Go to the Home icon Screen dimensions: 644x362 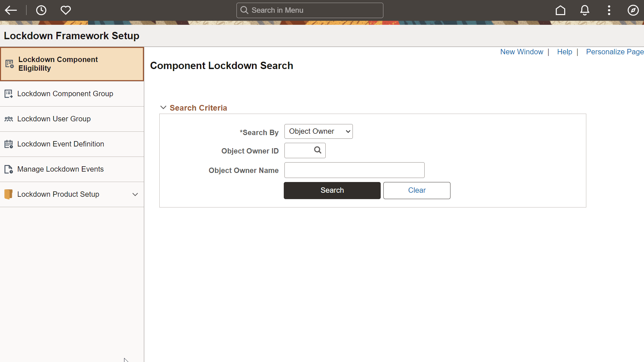click(x=560, y=10)
